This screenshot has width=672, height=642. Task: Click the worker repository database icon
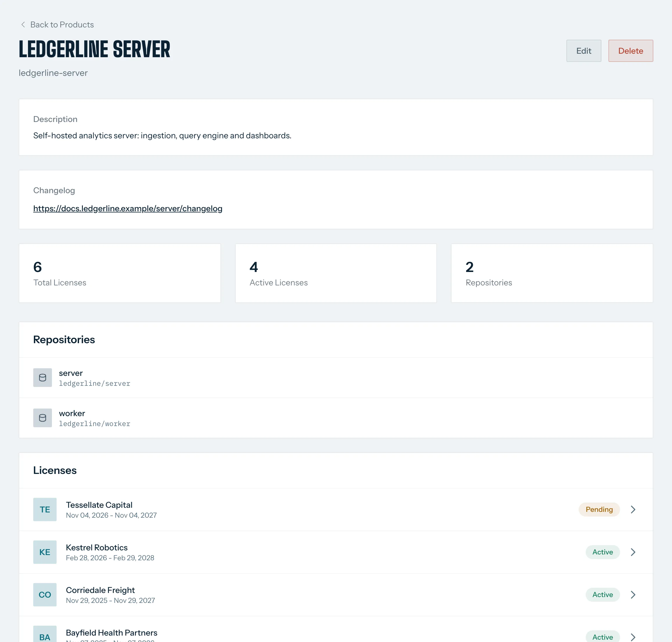42,418
